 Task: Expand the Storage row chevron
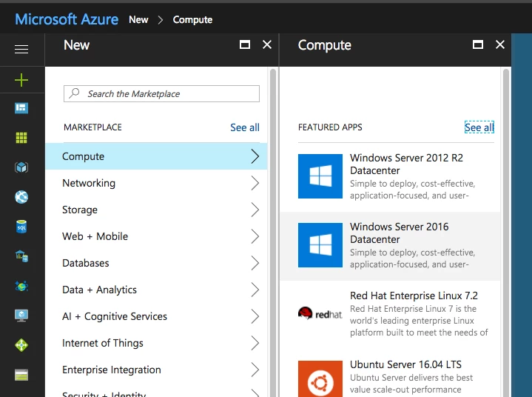coord(255,210)
